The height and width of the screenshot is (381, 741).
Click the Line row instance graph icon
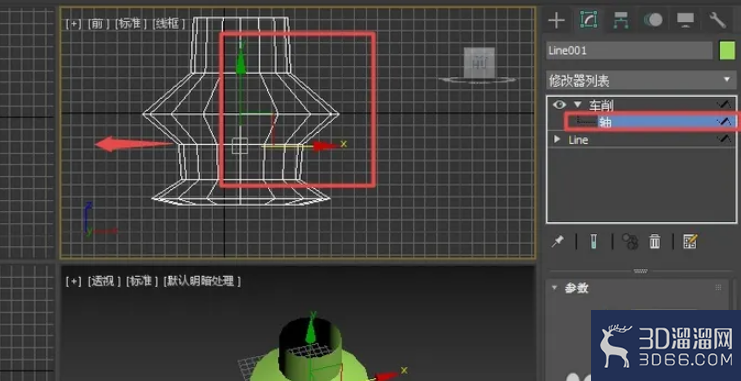pos(724,139)
